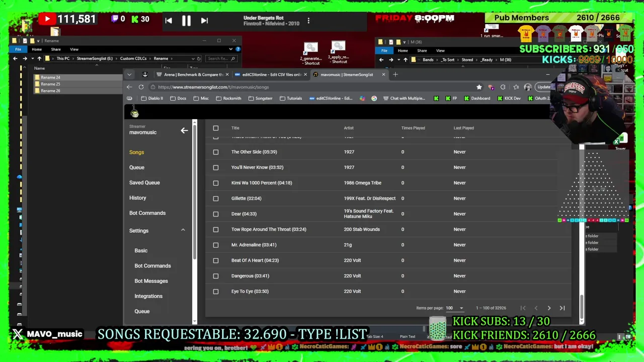Viewport: 644px width, 362px height.
Task: Collapse the Settings section in sidebar
Action: 183,230
